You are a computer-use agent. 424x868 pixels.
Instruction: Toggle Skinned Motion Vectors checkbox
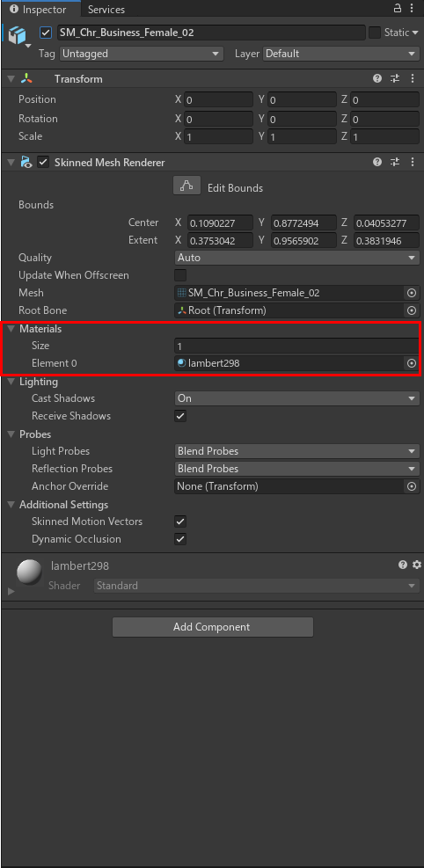(x=180, y=522)
